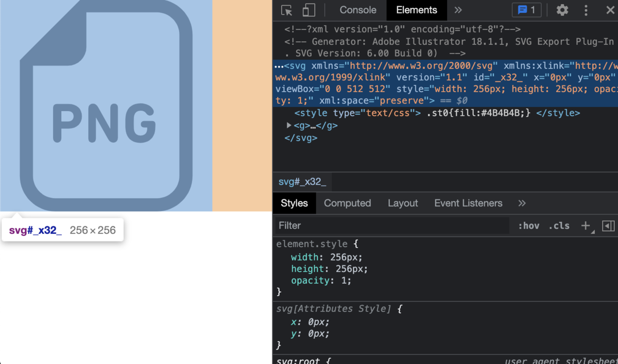
Task: Select the closing svg tag line
Action: pyautogui.click(x=301, y=138)
